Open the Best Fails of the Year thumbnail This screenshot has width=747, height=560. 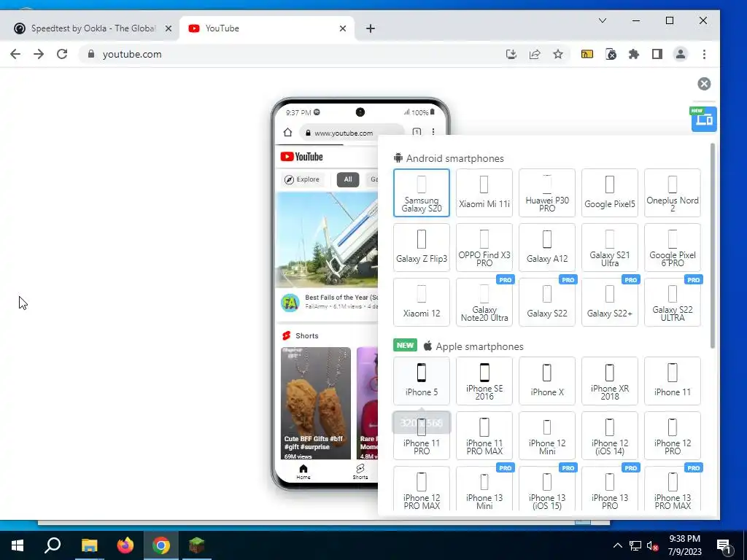(327, 239)
